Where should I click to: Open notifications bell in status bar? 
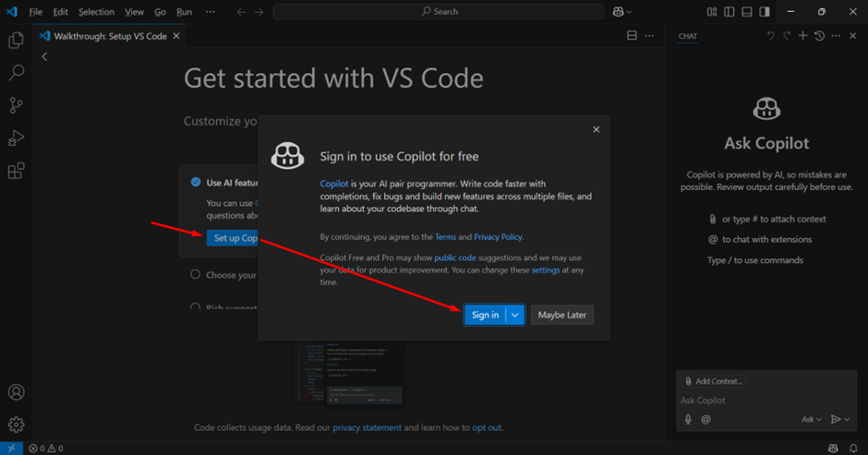pyautogui.click(x=853, y=449)
